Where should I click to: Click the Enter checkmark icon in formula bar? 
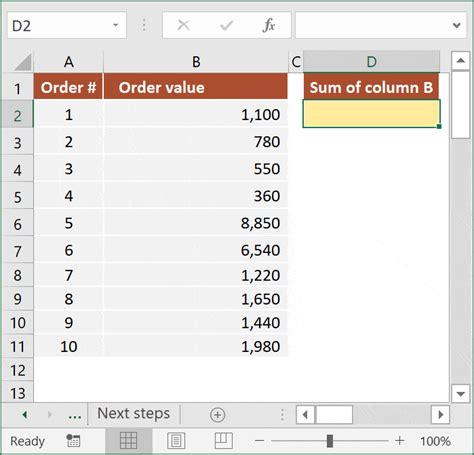(x=226, y=25)
